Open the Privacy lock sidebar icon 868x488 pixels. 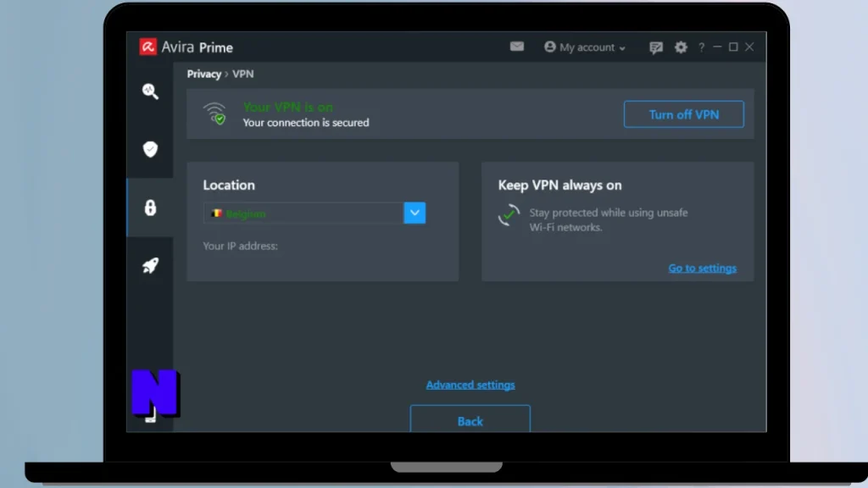[150, 208]
